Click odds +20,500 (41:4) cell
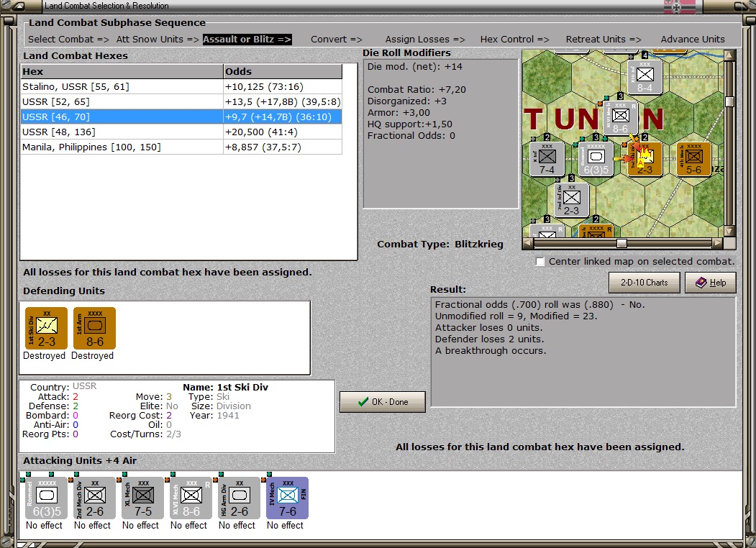 click(x=283, y=132)
